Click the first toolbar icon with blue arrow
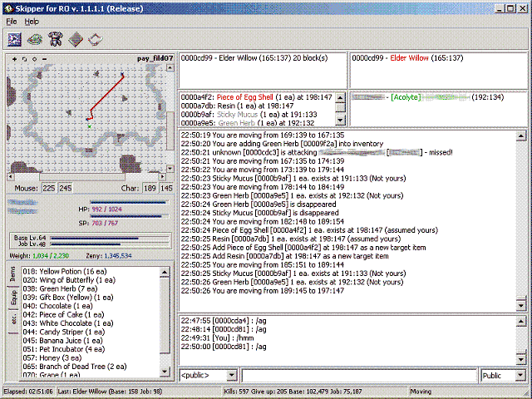The height and width of the screenshot is (399, 532). pos(16,38)
